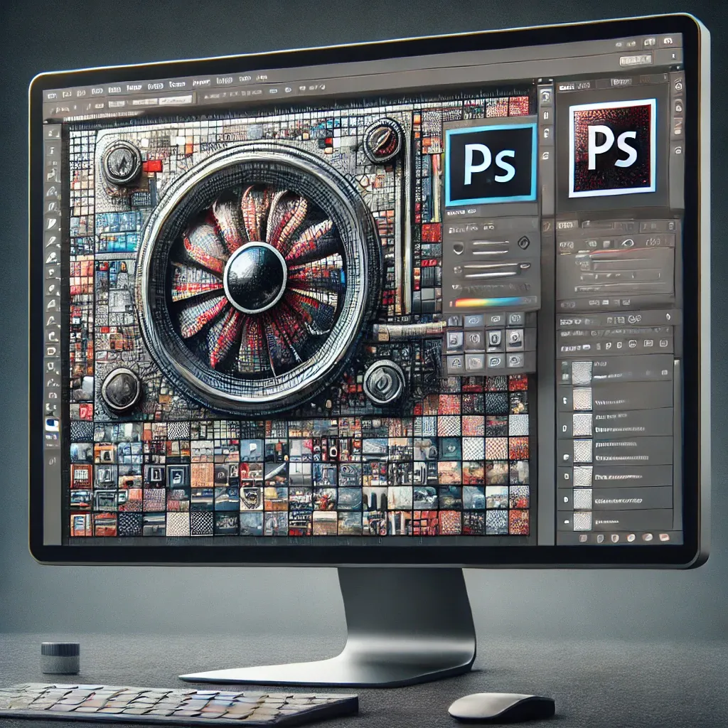
Task: Select the bottom-most layer thumbnail in the layers list
Action: (x=582, y=521)
